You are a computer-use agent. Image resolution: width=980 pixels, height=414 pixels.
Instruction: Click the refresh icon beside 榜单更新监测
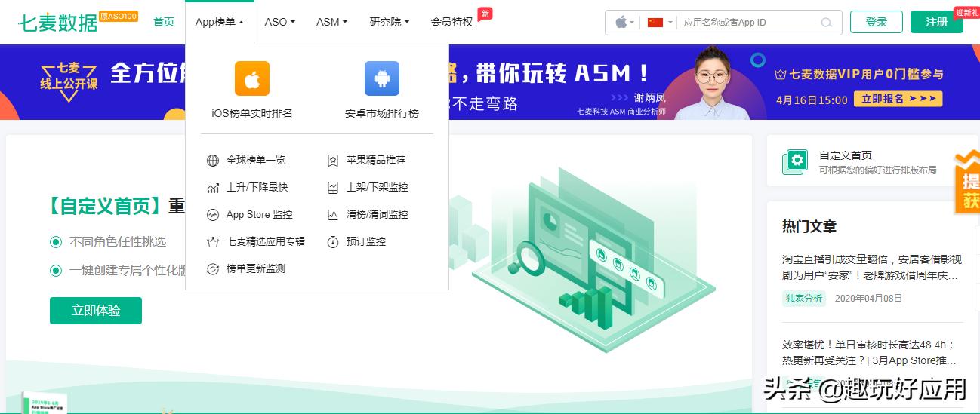pyautogui.click(x=213, y=268)
